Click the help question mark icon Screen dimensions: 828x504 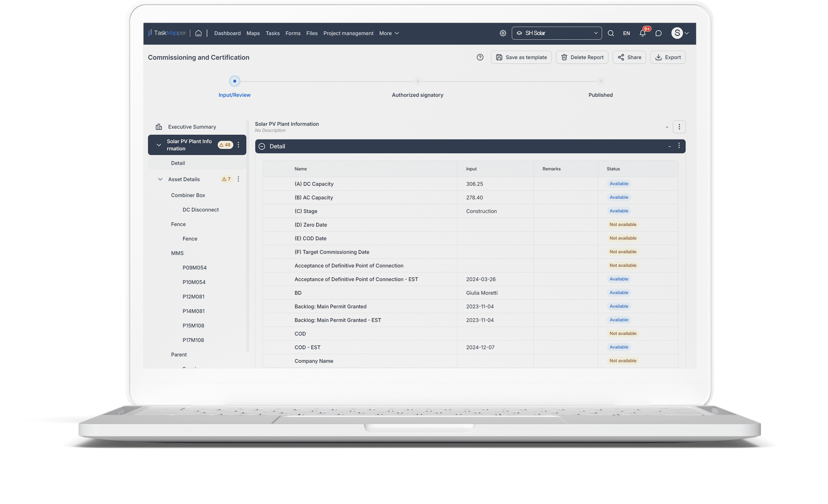click(x=480, y=57)
